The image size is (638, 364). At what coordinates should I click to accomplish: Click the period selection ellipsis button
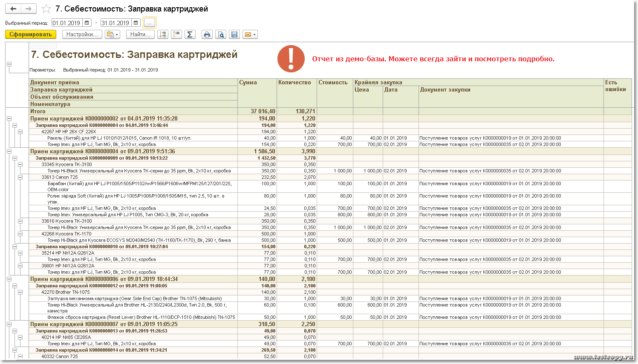(149, 23)
